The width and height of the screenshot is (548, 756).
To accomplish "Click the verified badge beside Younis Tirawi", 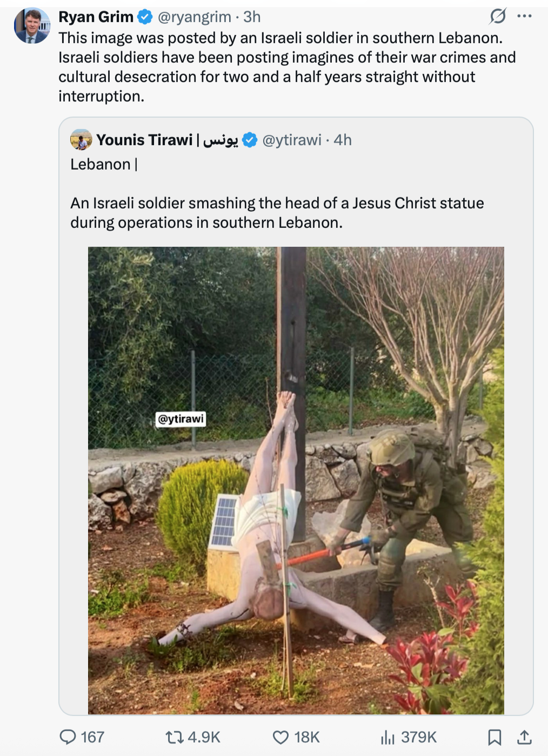I will (250, 140).
